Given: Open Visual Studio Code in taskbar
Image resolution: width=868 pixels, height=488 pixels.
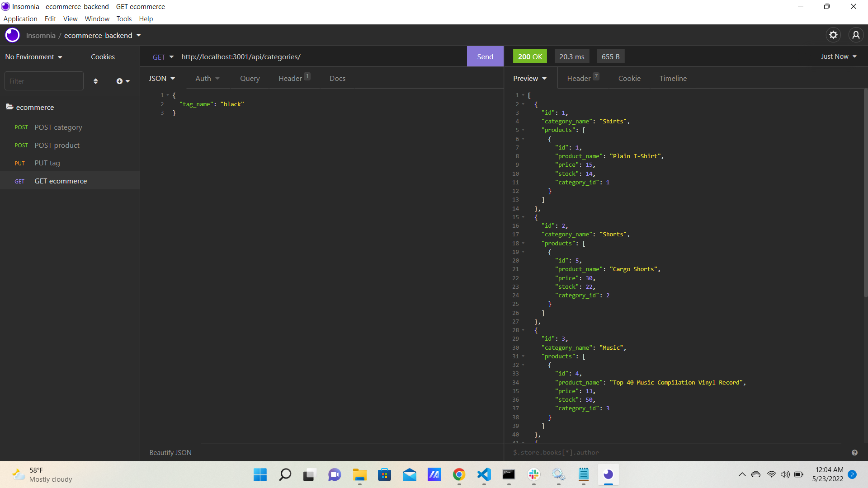Looking at the screenshot, I should (484, 474).
